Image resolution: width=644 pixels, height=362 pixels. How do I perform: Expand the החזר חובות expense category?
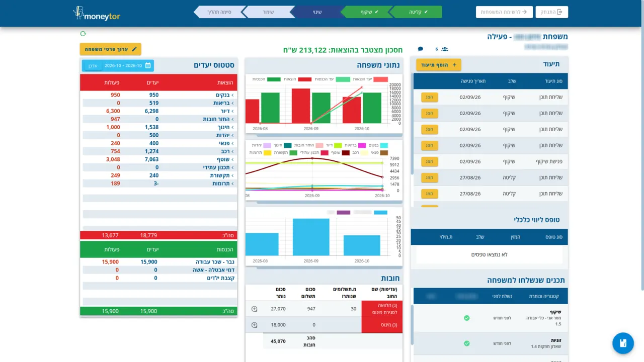tap(218, 119)
